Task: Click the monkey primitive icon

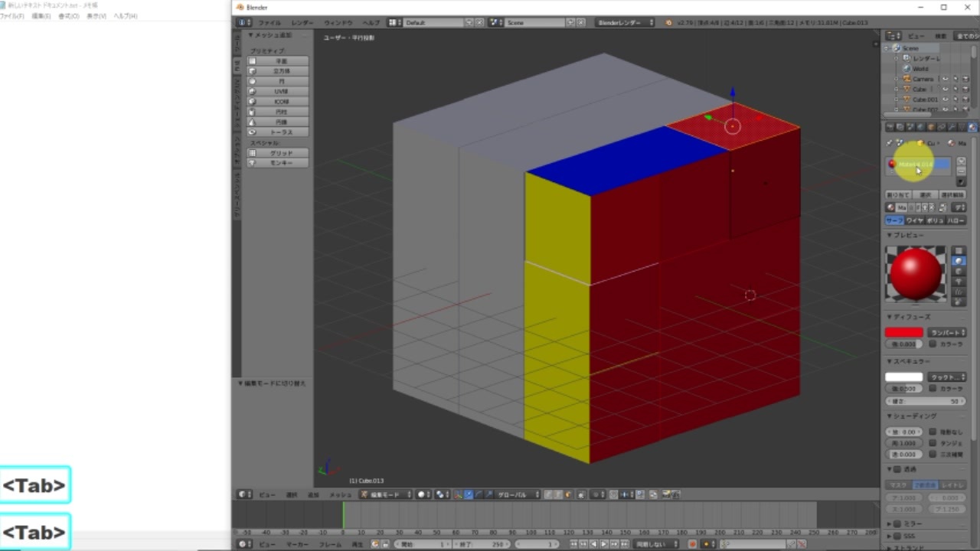Action: tap(252, 163)
